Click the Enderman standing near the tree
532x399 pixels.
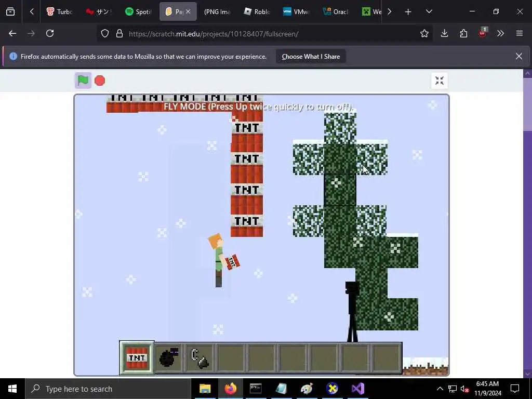tap(352, 311)
